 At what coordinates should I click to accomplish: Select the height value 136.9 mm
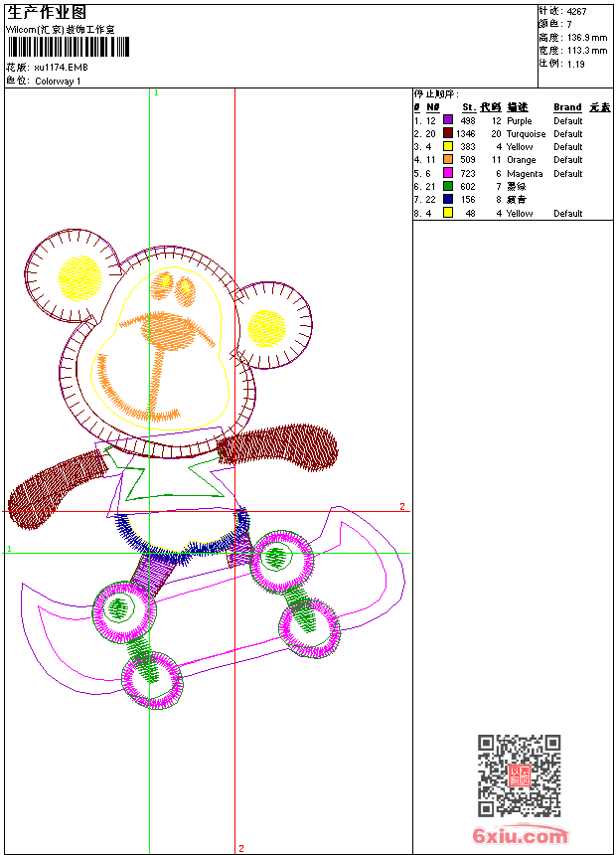pos(587,38)
